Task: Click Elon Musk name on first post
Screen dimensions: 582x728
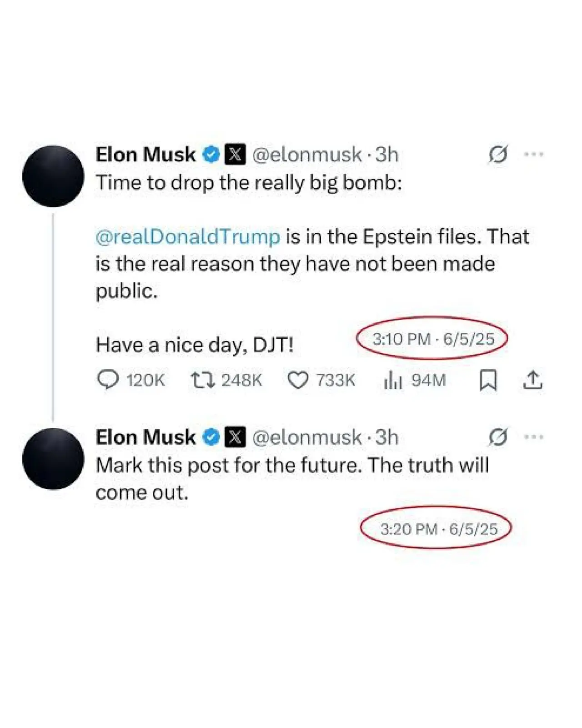Action: coord(145,155)
